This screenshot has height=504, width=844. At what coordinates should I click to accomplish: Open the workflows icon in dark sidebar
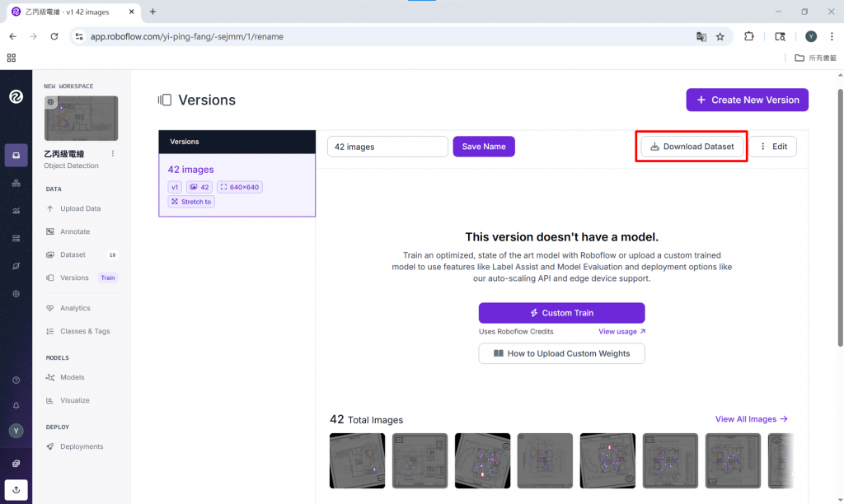click(16, 184)
